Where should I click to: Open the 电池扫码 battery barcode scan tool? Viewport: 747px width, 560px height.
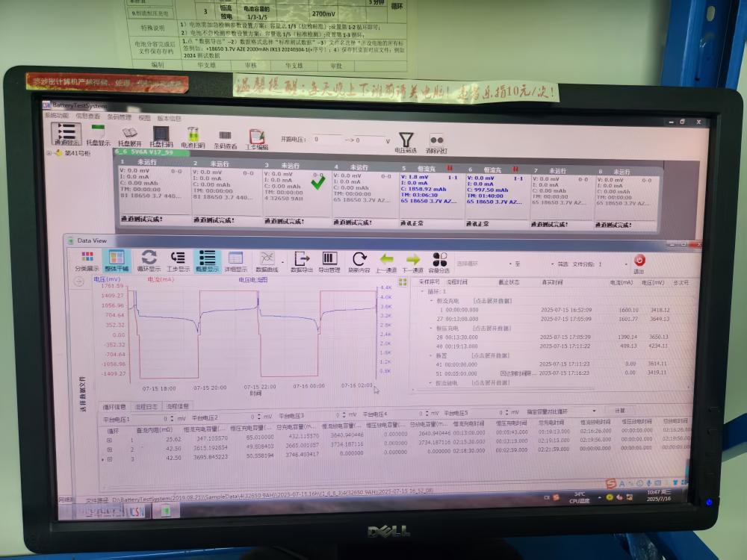193,138
